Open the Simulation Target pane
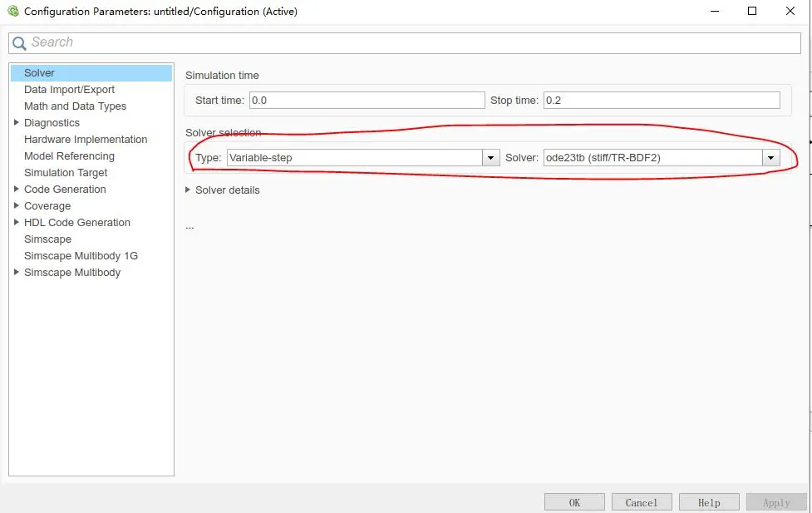Image resolution: width=812 pixels, height=513 pixels. coord(66,173)
